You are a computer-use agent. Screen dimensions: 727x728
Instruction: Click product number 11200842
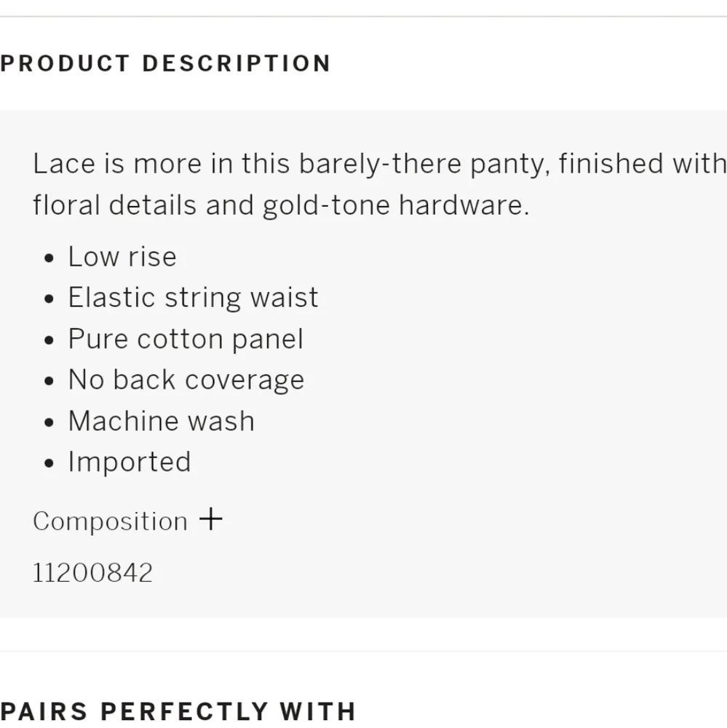(x=93, y=573)
